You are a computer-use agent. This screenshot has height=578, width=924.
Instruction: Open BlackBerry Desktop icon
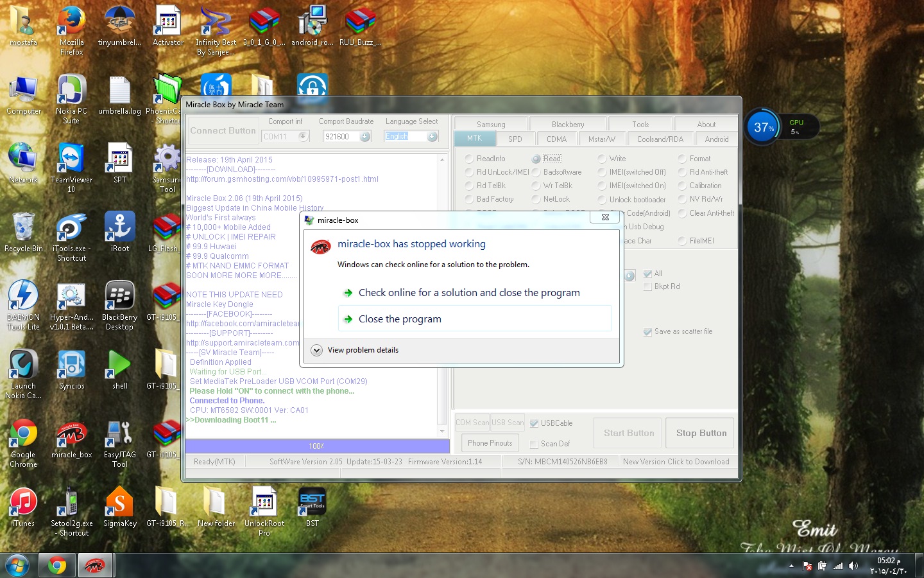(119, 305)
